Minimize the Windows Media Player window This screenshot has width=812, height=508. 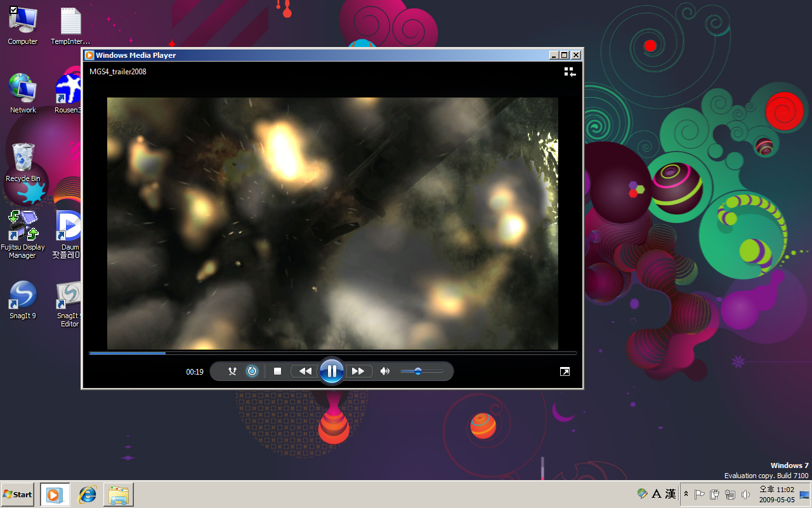click(x=554, y=55)
